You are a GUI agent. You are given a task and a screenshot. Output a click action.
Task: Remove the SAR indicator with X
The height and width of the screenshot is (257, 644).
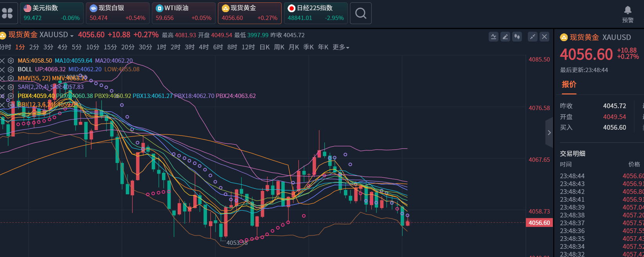[x=2, y=87]
